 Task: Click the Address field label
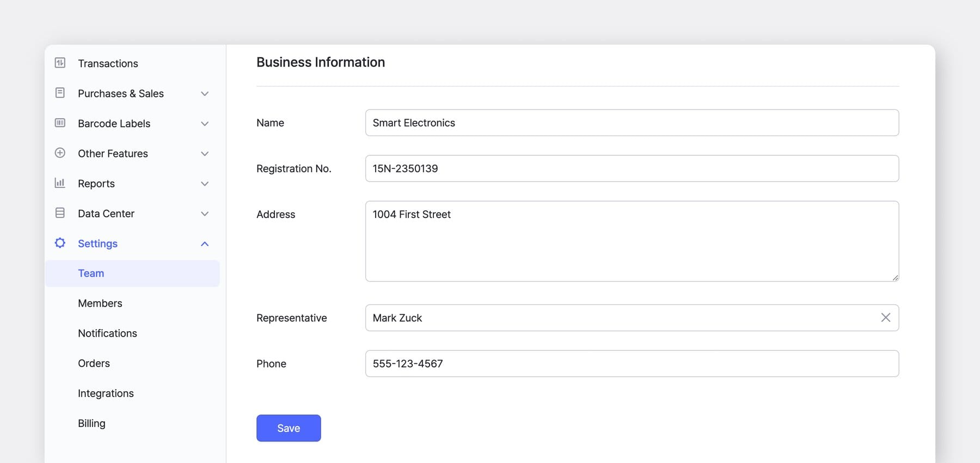point(275,215)
